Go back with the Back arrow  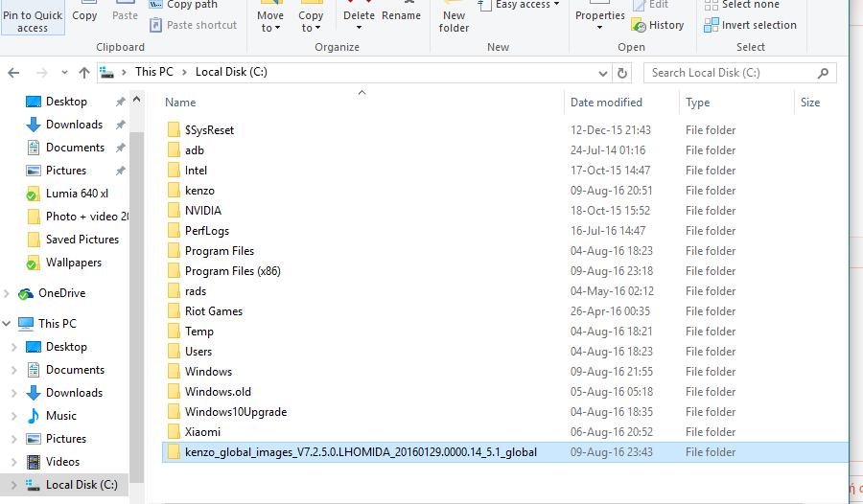(13, 73)
